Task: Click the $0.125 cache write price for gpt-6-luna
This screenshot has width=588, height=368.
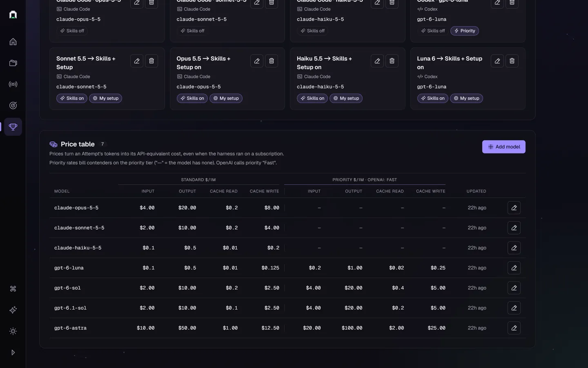Action: click(x=270, y=268)
